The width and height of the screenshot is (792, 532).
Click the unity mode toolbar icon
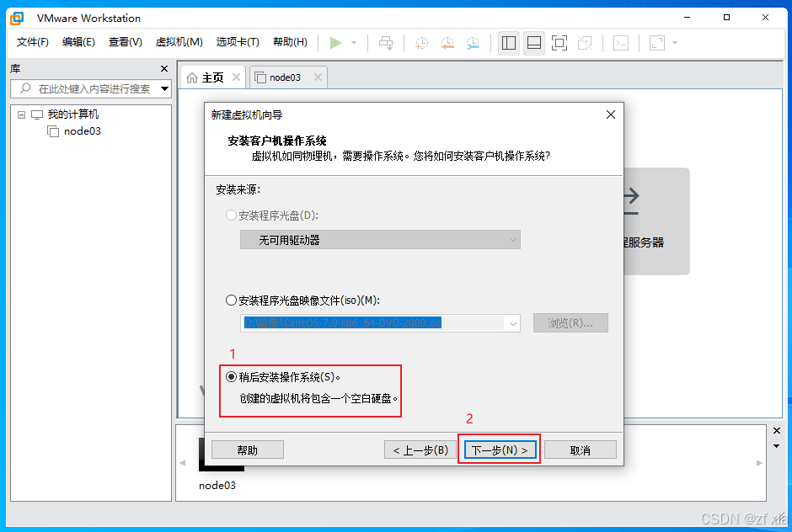tap(585, 43)
